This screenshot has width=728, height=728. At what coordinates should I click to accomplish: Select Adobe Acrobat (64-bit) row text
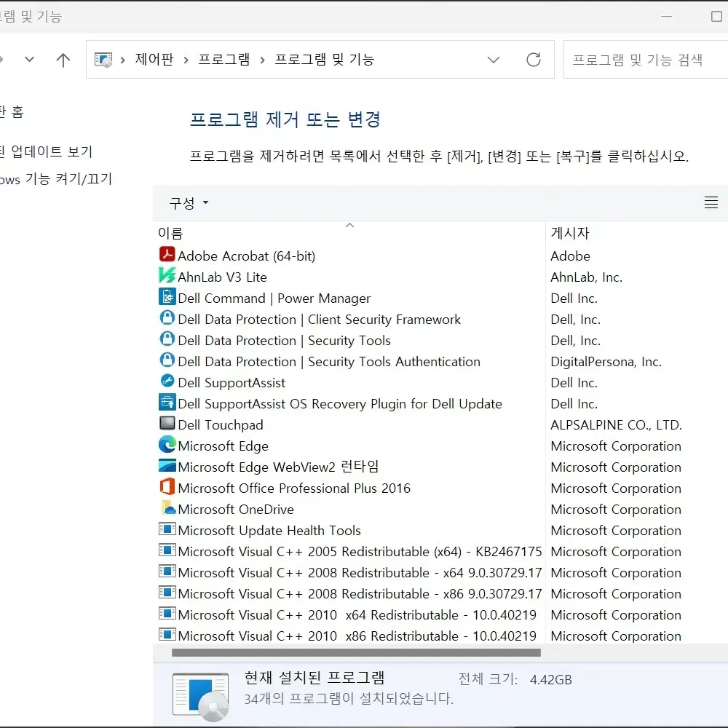[x=247, y=256]
